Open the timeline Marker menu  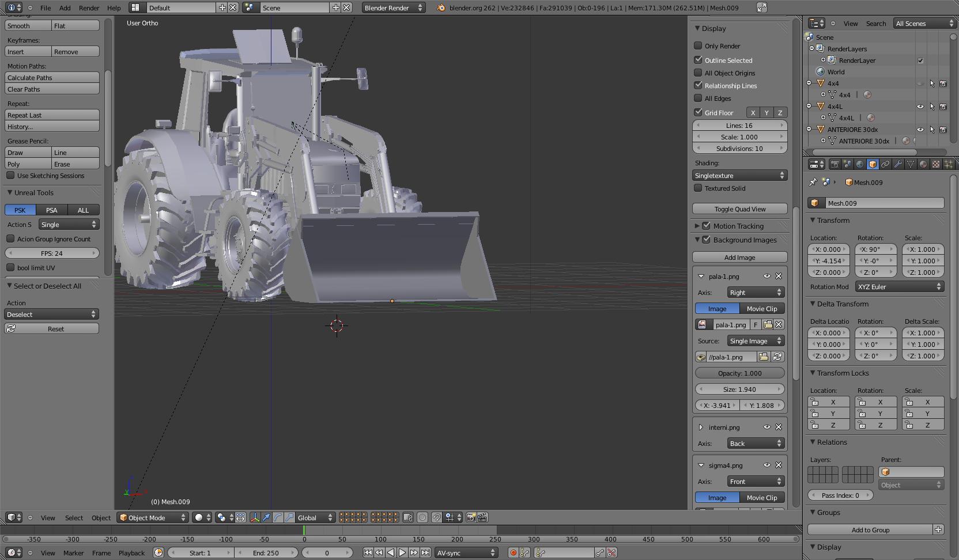(x=74, y=553)
